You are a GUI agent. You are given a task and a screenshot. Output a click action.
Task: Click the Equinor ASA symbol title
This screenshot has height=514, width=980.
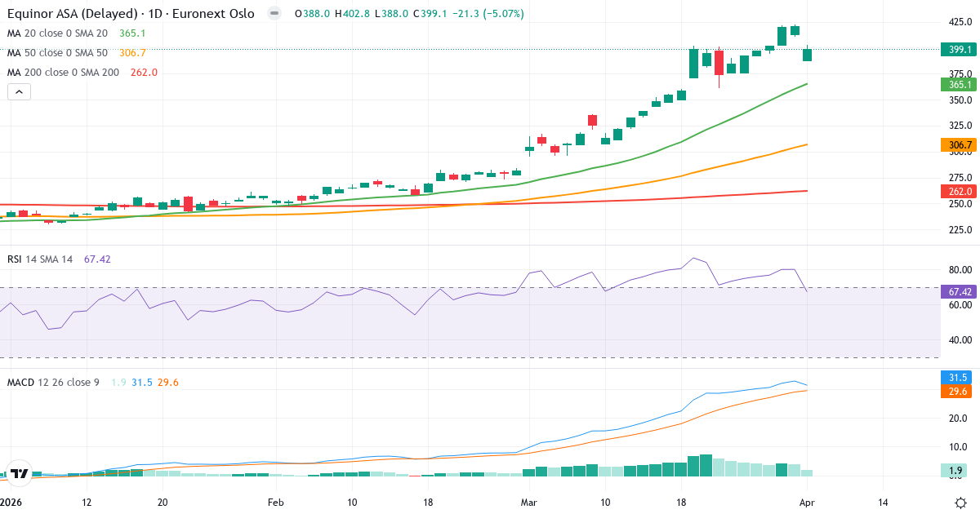pos(131,14)
